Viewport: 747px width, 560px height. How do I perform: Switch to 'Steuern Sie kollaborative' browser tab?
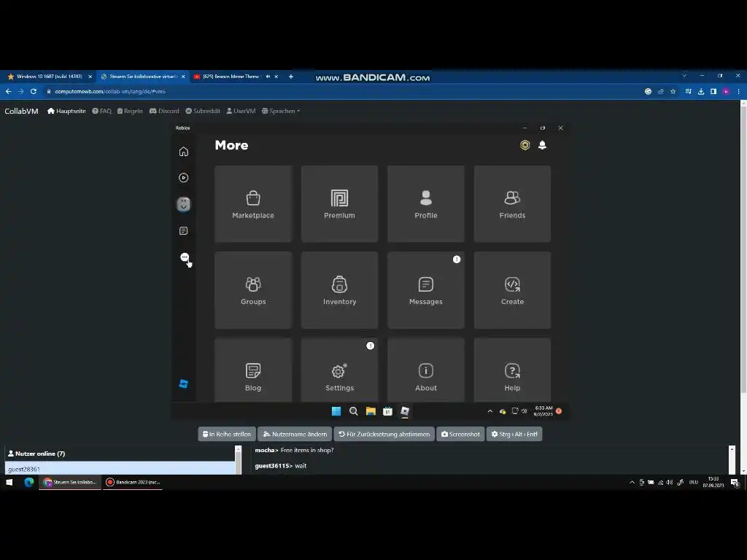tap(142, 76)
